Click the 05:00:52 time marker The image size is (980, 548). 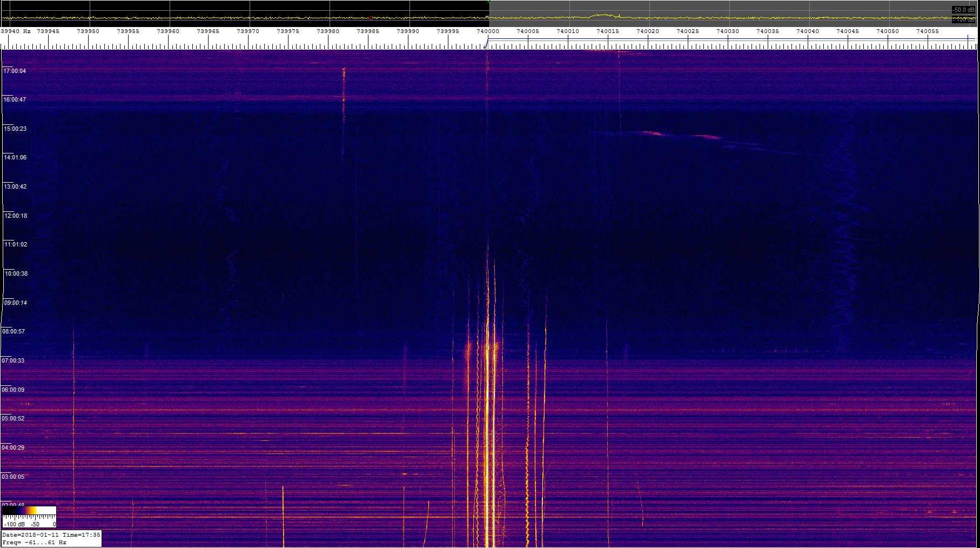tap(13, 418)
